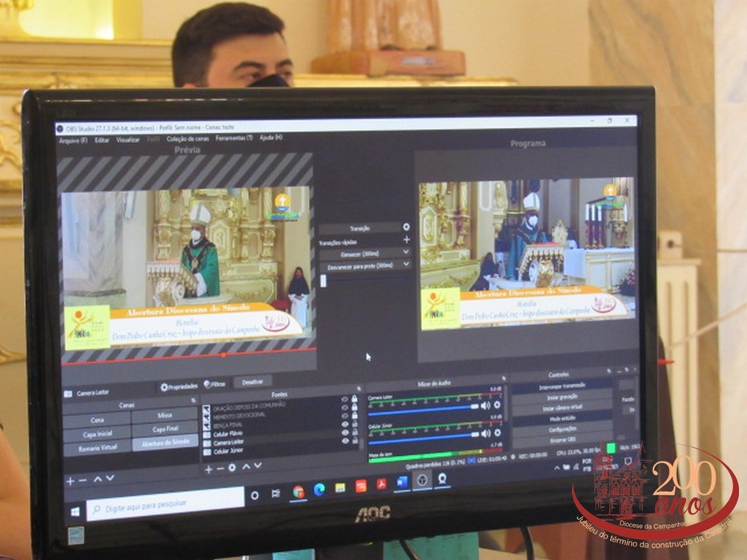
Task: Open the Ferramentas menu
Action: point(235,138)
